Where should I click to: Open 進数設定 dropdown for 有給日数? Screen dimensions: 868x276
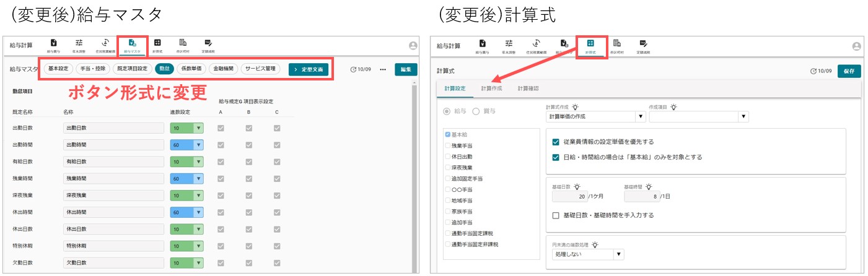(x=186, y=162)
